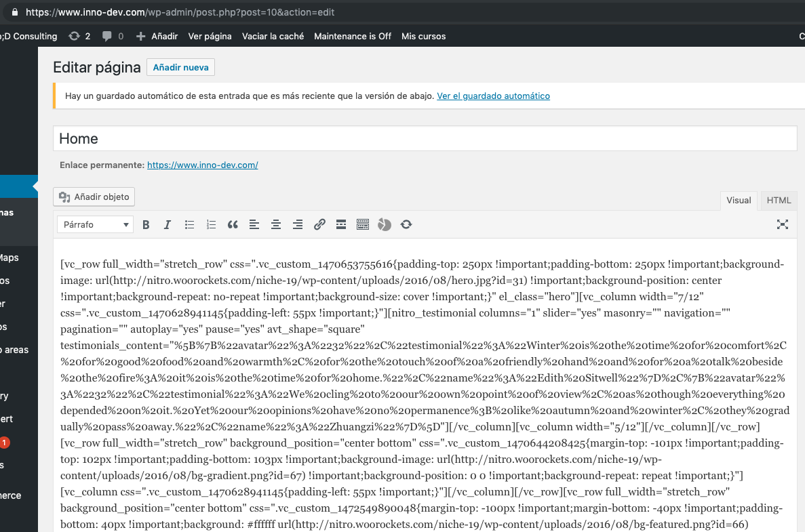Apply blockquote formatting
The width and height of the screenshot is (805, 532).
233,225
